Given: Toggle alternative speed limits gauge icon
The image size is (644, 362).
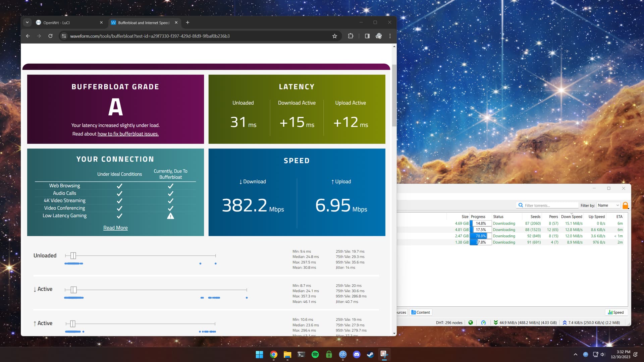Looking at the screenshot, I should tap(483, 323).
